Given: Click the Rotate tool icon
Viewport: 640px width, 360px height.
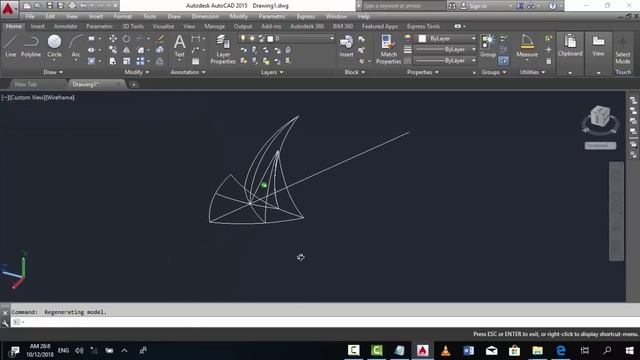Looking at the screenshot, I should pyautogui.click(x=127, y=39).
